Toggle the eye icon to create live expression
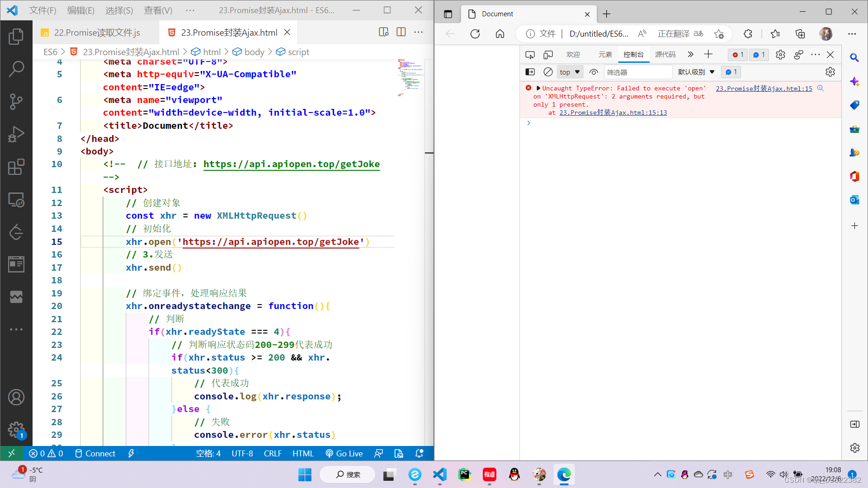This screenshot has height=488, width=868. pyautogui.click(x=594, y=72)
